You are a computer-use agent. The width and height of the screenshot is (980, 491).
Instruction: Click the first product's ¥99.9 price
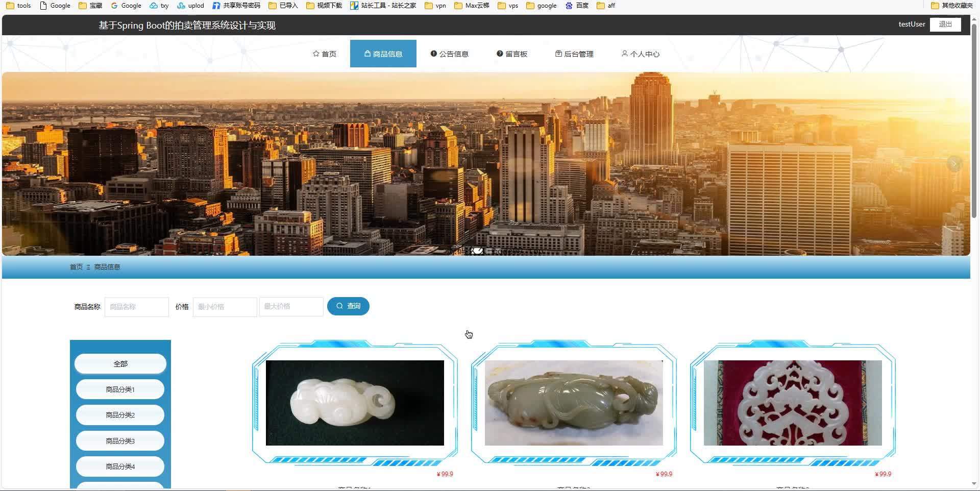pyautogui.click(x=445, y=474)
